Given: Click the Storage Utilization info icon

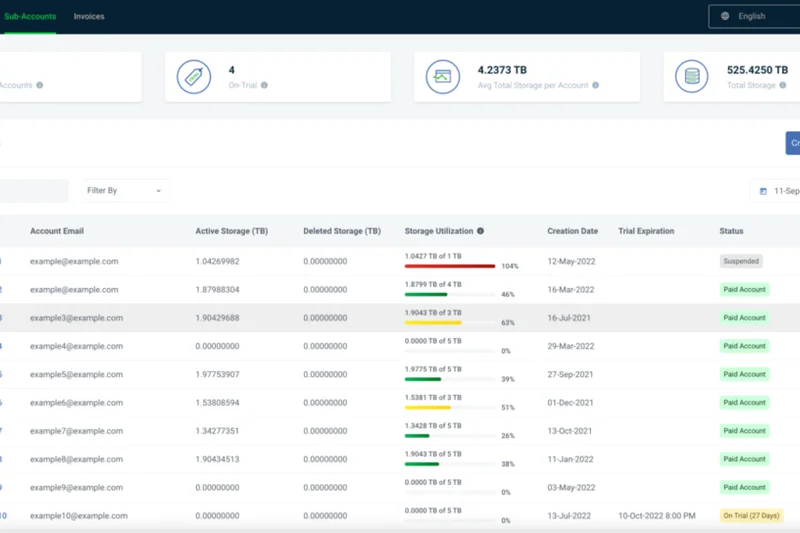Looking at the screenshot, I should [480, 231].
